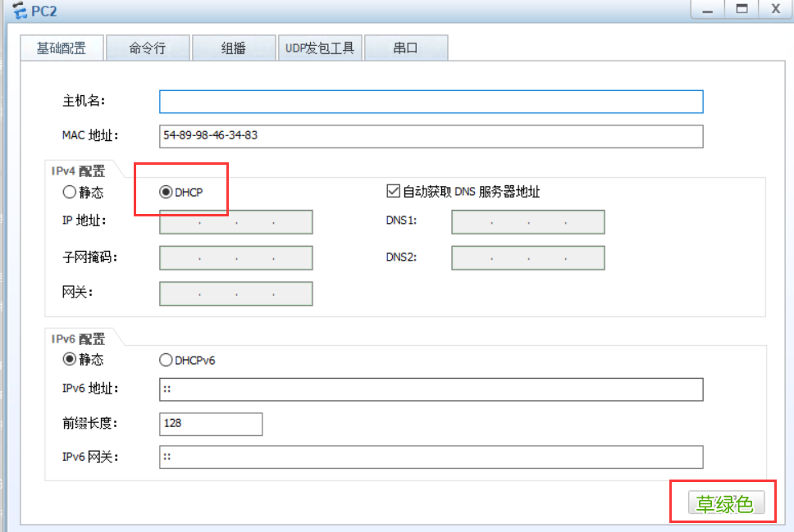Select 静态 under IPv6 配置
Screen dimensions: 794x532
[x=69, y=359]
